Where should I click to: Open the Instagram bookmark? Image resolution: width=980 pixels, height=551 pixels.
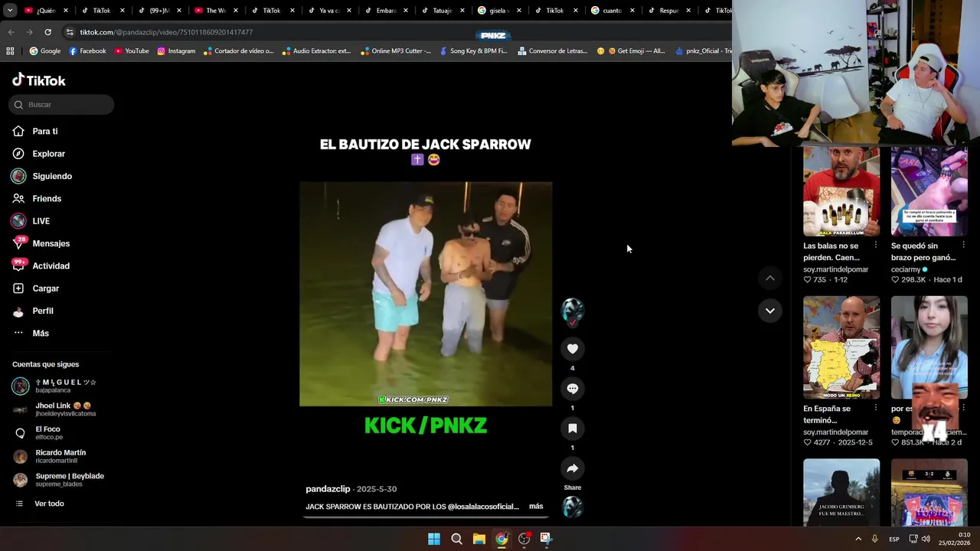(176, 51)
